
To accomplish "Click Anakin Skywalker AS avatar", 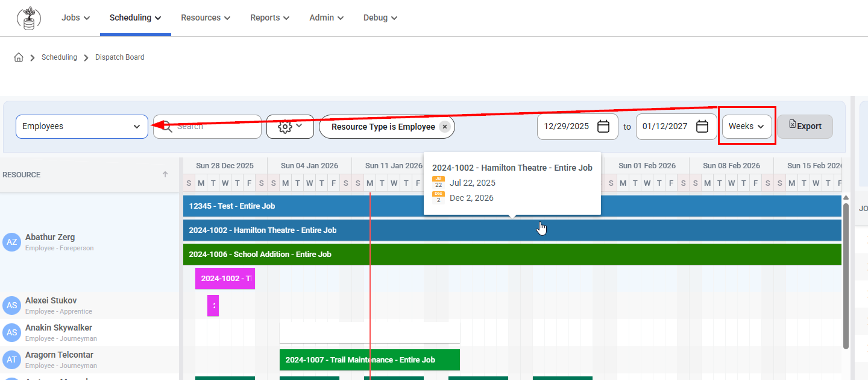I will (12, 333).
